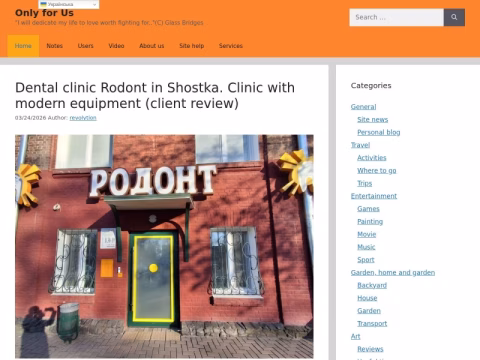The width and height of the screenshot is (480, 360).
Task: Open the Rodont clinic photo
Action: coord(164,246)
